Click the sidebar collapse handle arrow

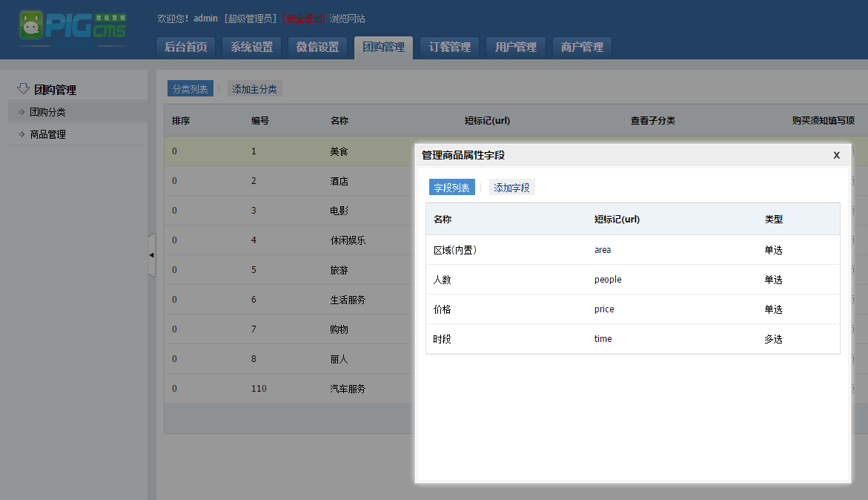[153, 254]
